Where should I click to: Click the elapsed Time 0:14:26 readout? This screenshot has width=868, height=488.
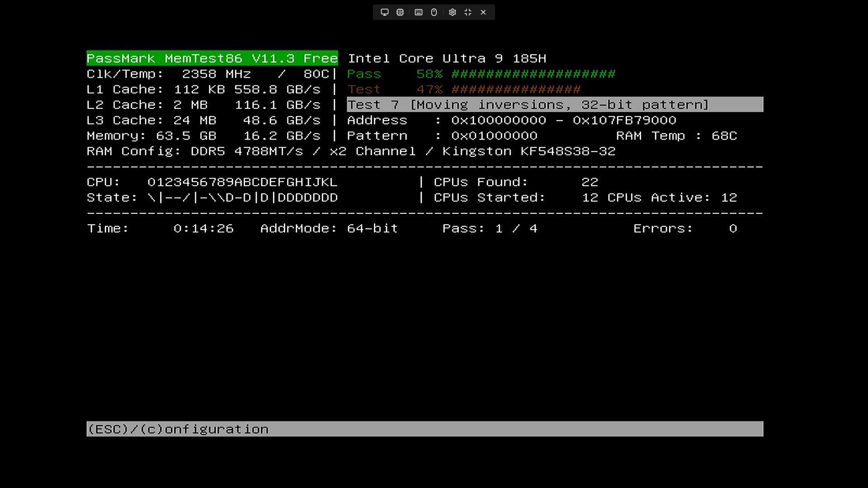203,229
